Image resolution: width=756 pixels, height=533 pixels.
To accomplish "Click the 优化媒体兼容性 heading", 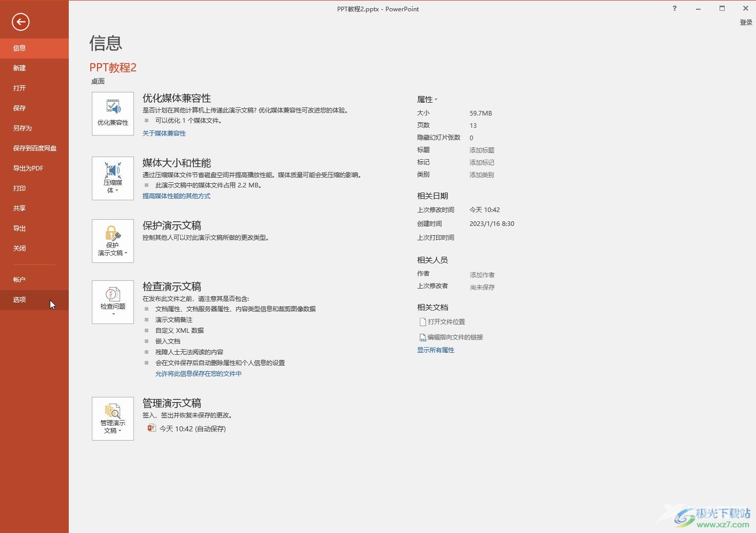I will 177,98.
